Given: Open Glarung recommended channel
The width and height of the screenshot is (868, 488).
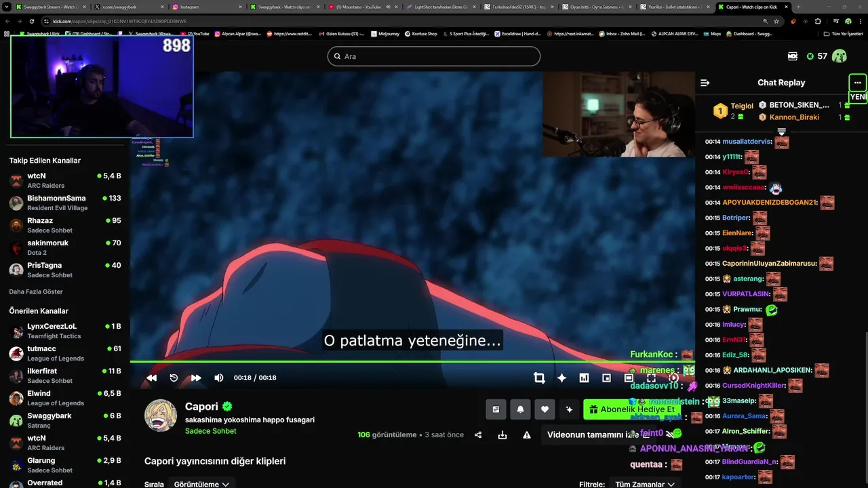Looking at the screenshot, I should point(65,465).
